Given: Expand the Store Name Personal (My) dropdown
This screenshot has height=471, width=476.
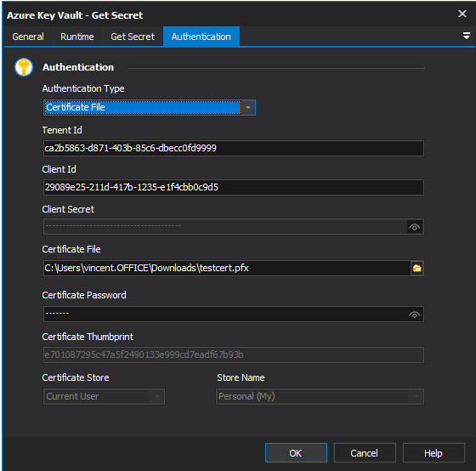Looking at the screenshot, I should pyautogui.click(x=416, y=396).
